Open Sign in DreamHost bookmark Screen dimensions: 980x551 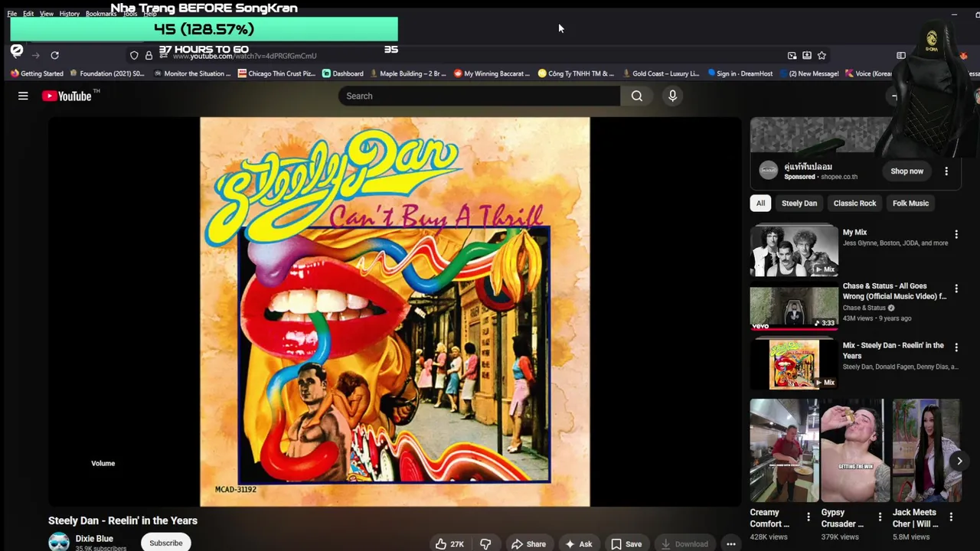click(x=740, y=73)
